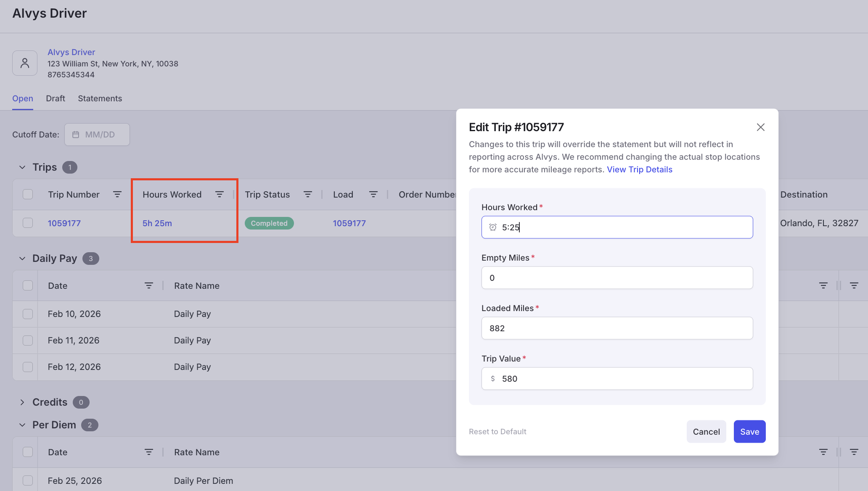The height and width of the screenshot is (491, 868).
Task: Open filter for Daily Pay Date column
Action: pyautogui.click(x=149, y=285)
